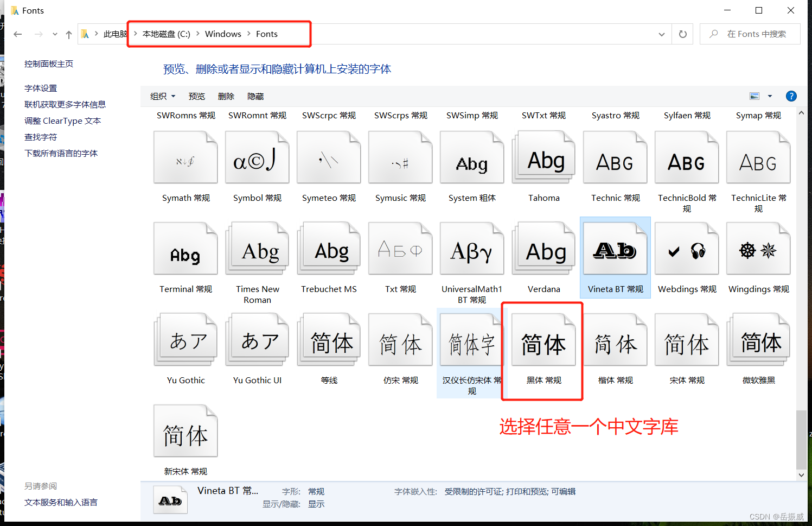This screenshot has width=812, height=526.
Task: Select the 黑体 常规 font highlighted in red
Action: (x=543, y=339)
